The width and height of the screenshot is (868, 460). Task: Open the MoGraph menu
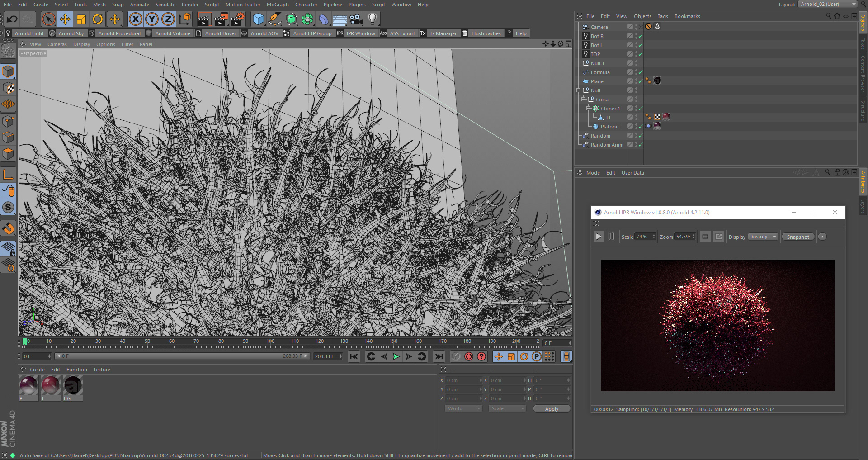point(277,5)
